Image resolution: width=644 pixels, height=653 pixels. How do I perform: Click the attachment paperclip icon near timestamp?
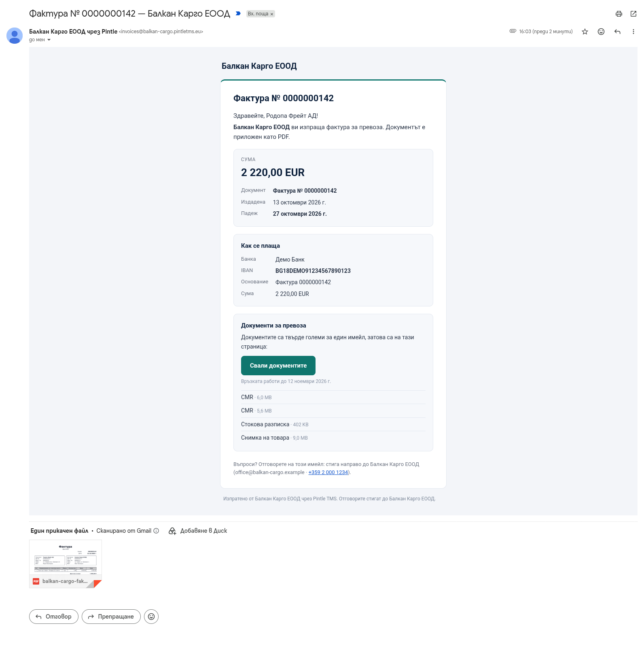coord(513,31)
